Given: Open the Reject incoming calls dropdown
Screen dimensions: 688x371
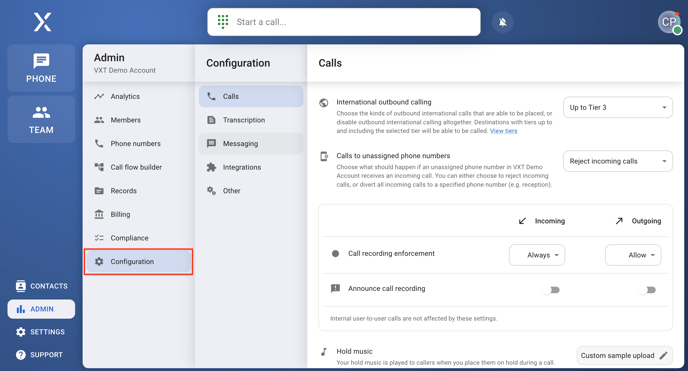Looking at the screenshot, I should tap(618, 161).
